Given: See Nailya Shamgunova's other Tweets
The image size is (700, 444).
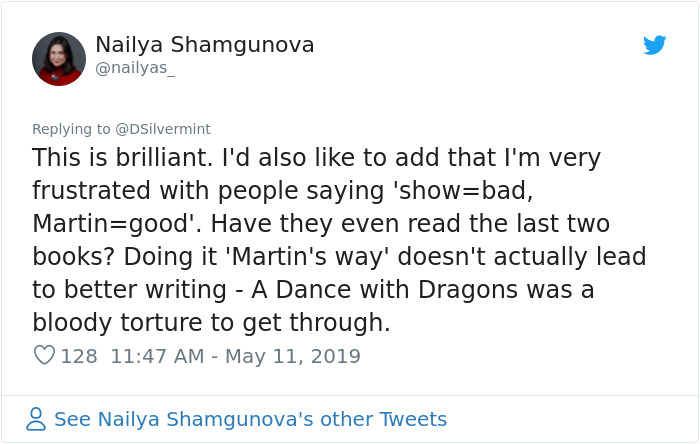Looking at the screenshot, I should click(250, 419).
